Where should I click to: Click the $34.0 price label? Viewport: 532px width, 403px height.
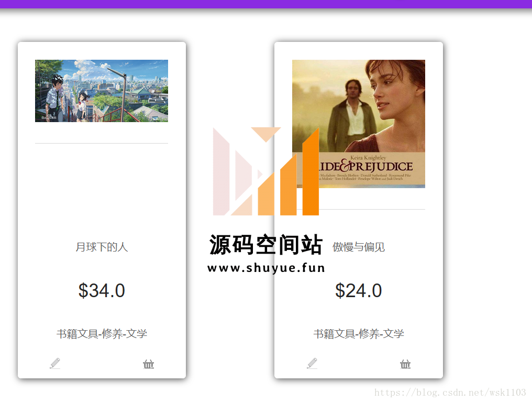click(x=102, y=291)
